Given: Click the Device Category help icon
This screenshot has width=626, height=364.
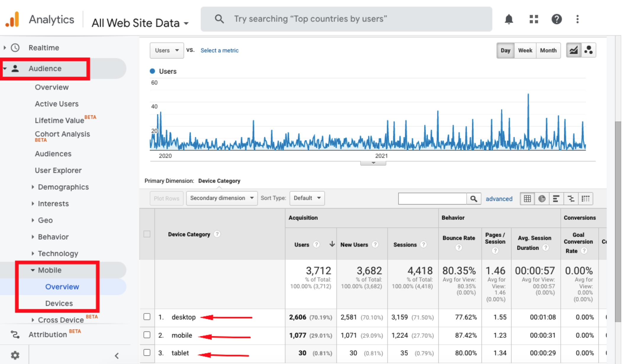Looking at the screenshot, I should (x=217, y=234).
